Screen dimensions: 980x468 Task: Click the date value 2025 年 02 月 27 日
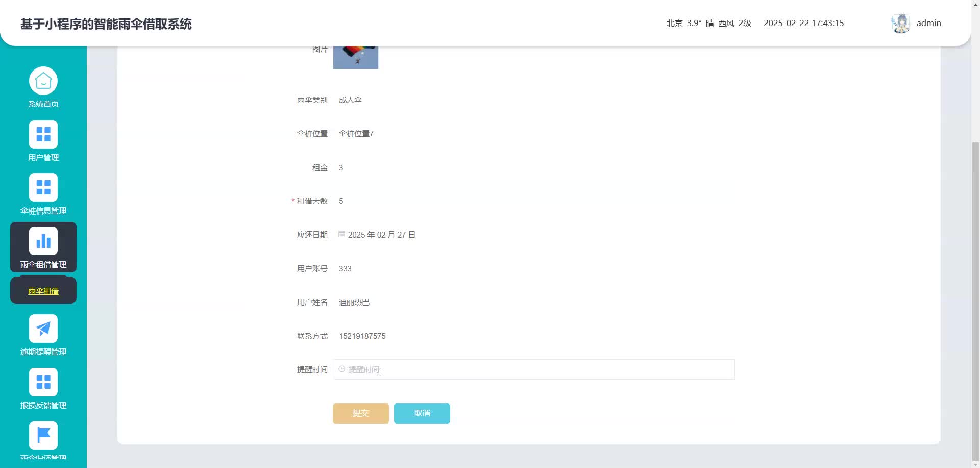(x=382, y=234)
